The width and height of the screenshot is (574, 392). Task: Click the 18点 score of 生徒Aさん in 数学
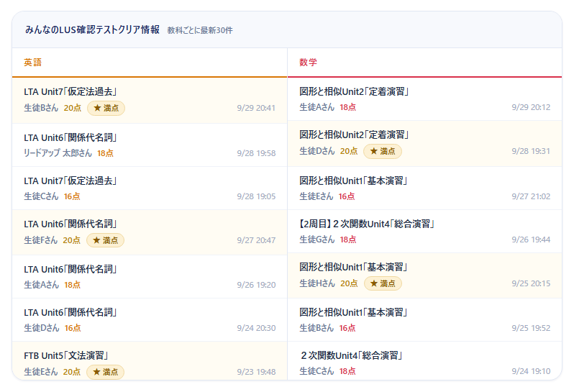point(347,107)
